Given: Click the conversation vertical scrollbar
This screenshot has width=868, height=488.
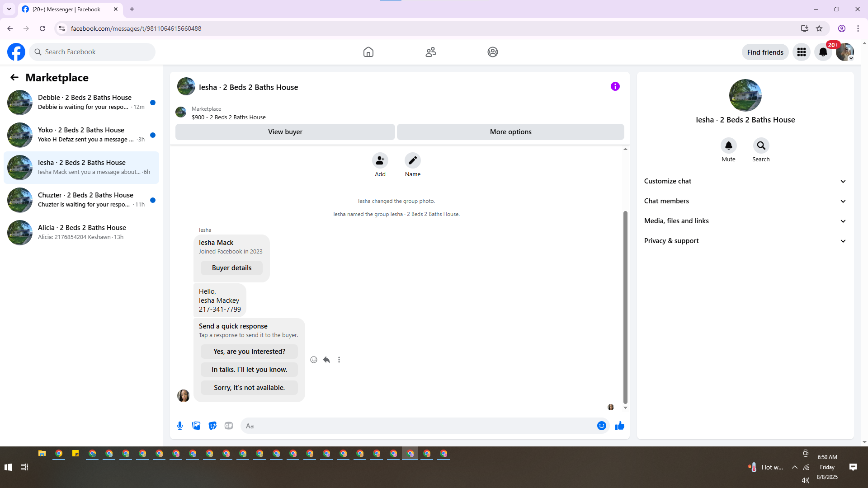Looking at the screenshot, I should pos(625,307).
